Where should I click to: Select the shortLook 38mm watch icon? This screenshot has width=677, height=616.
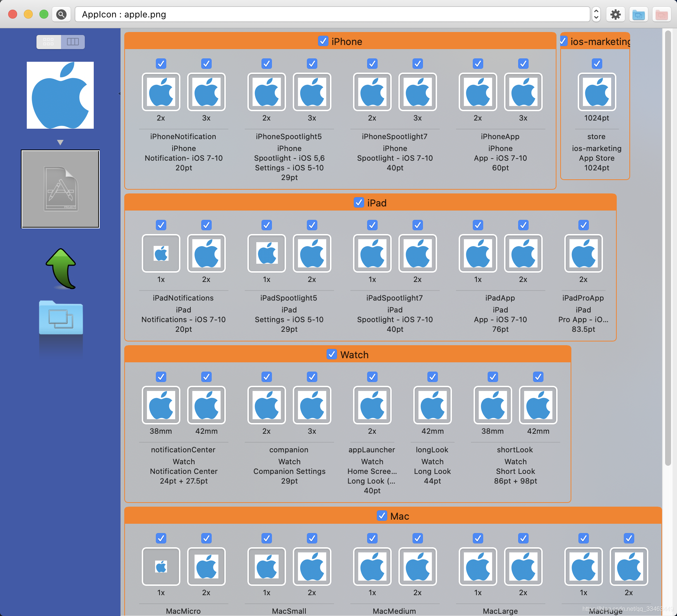coord(492,405)
